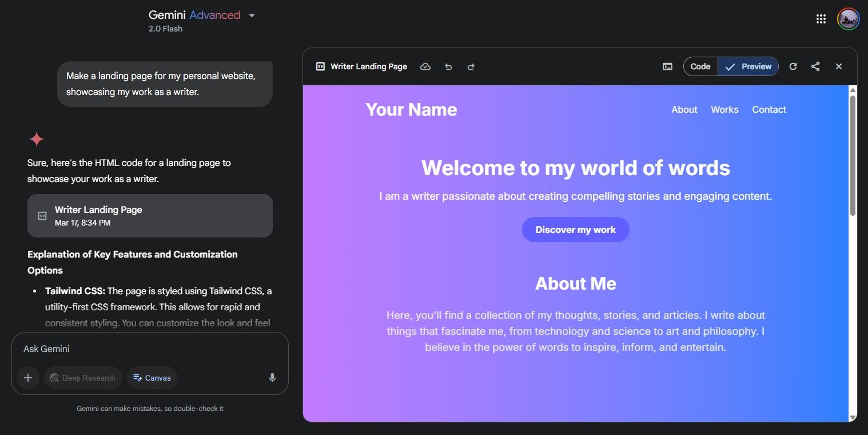The width and height of the screenshot is (868, 435).
Task: Expand the Gemini Advanced model dropdown
Action: 252,15
